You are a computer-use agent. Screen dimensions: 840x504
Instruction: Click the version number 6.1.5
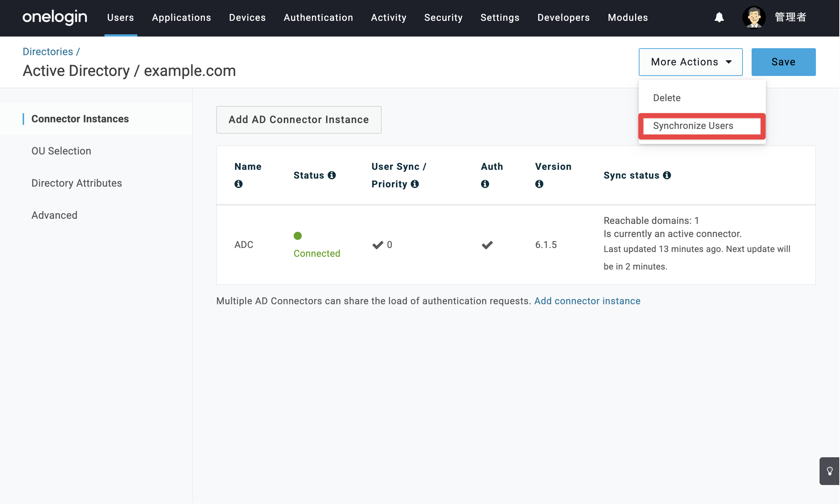546,245
